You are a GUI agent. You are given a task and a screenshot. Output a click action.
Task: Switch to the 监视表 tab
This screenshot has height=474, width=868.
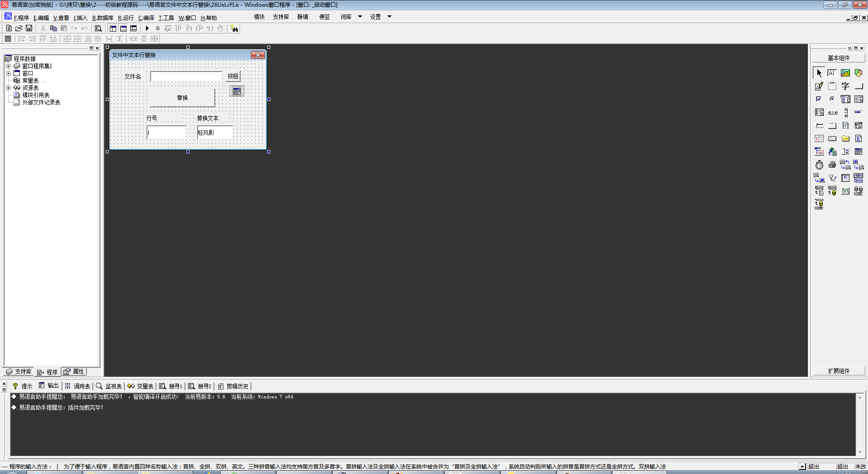point(109,386)
